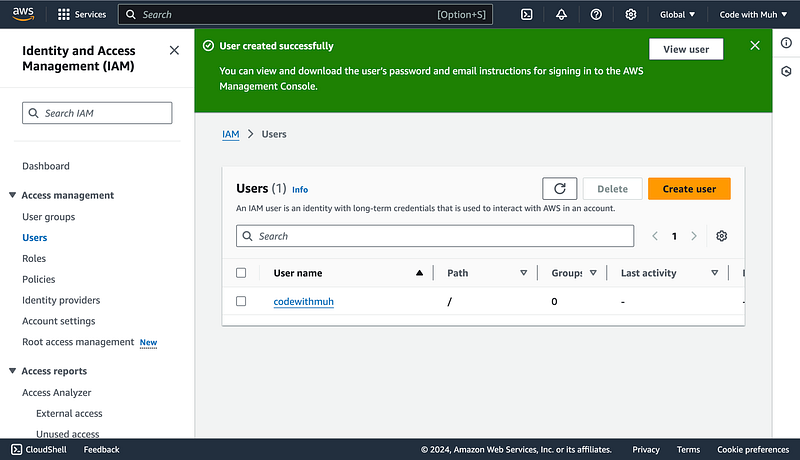800x460 pixels.
Task: Dismiss the user created success banner
Action: pos(755,45)
